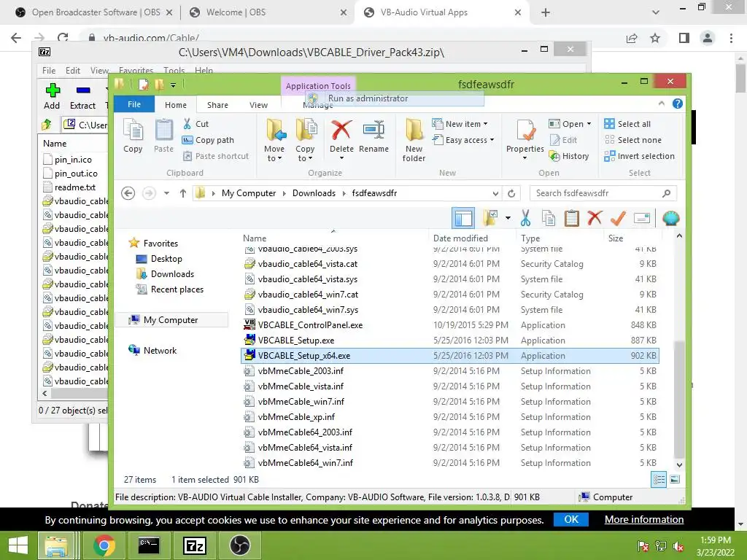Viewport: 747px width, 560px height.
Task: Switch to the View ribbon tab
Action: tap(258, 105)
